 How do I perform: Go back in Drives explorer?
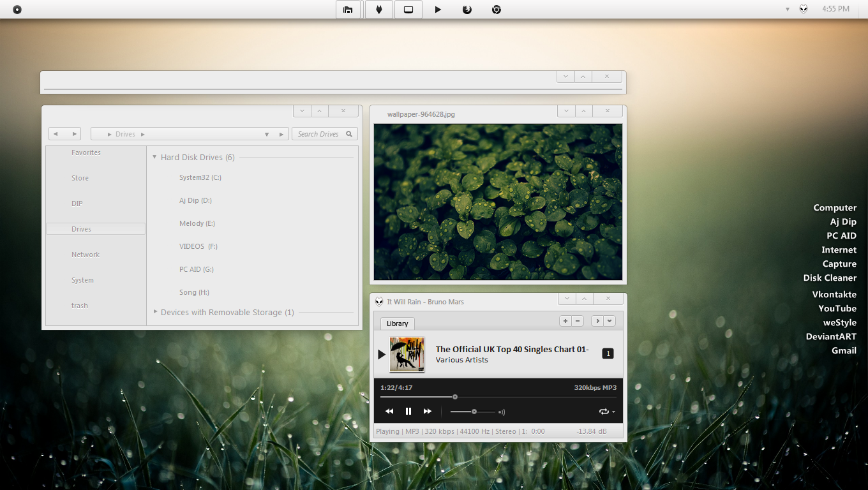coord(56,134)
